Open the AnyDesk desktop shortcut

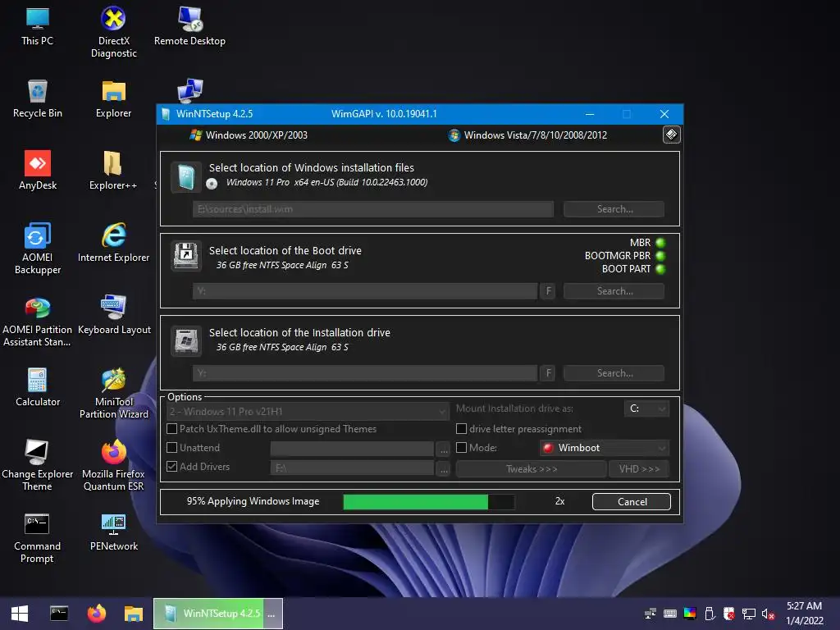[x=38, y=171]
